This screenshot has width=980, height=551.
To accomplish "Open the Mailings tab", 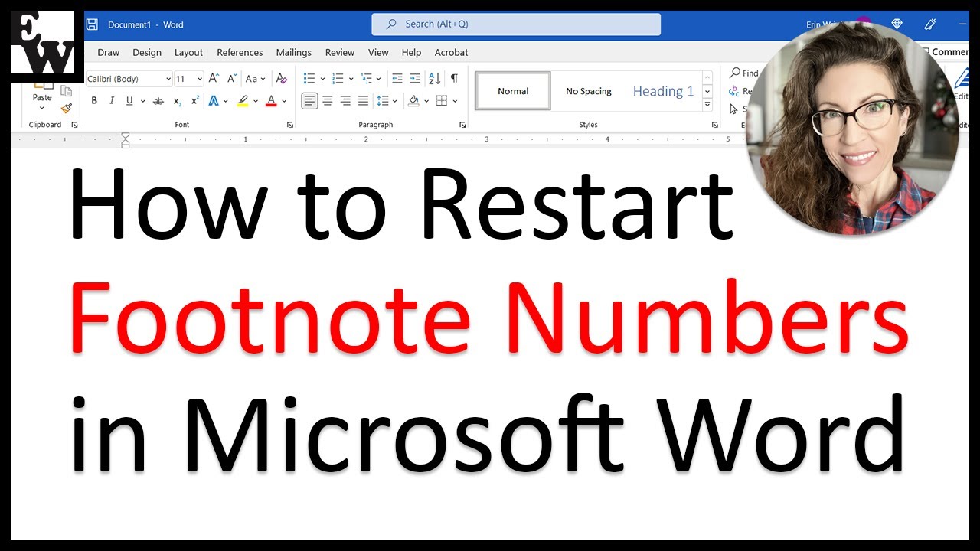I will pos(294,53).
